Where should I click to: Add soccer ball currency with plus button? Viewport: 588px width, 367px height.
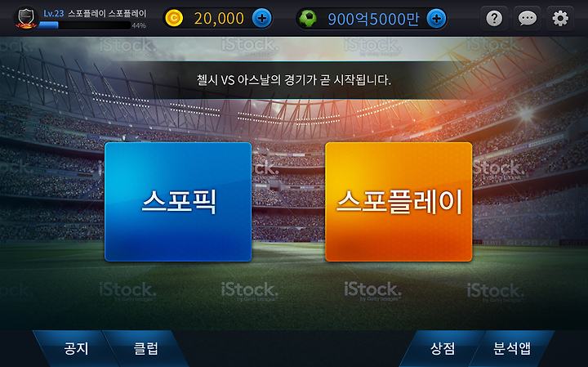(436, 18)
